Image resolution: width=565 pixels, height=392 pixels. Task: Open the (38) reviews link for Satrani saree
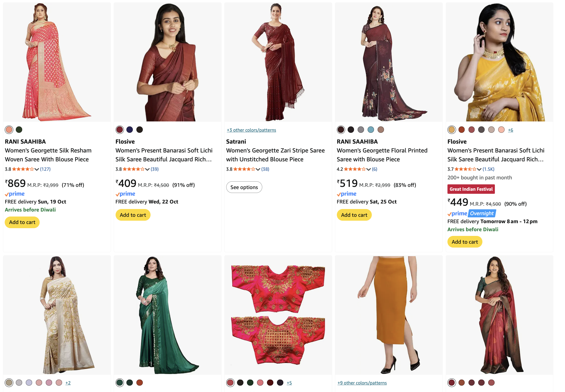265,169
